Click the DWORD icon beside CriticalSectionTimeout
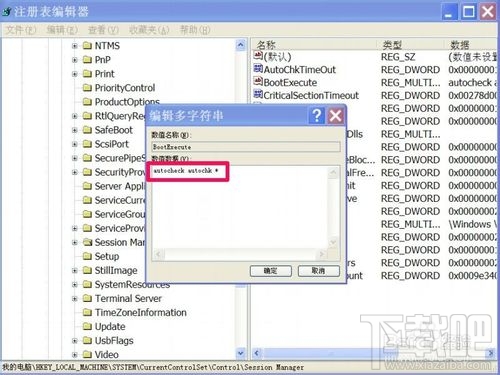The height and width of the screenshot is (375, 500). pos(258,95)
